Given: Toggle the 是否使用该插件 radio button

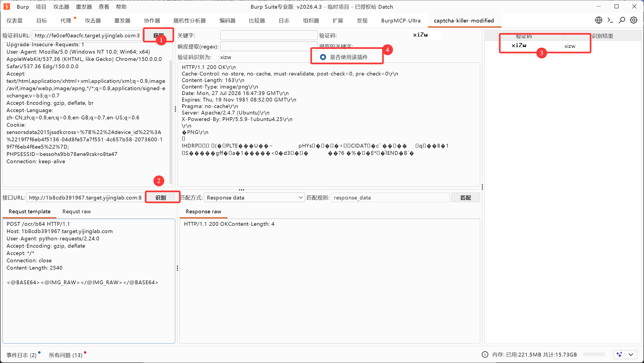Looking at the screenshot, I should coord(323,57).
